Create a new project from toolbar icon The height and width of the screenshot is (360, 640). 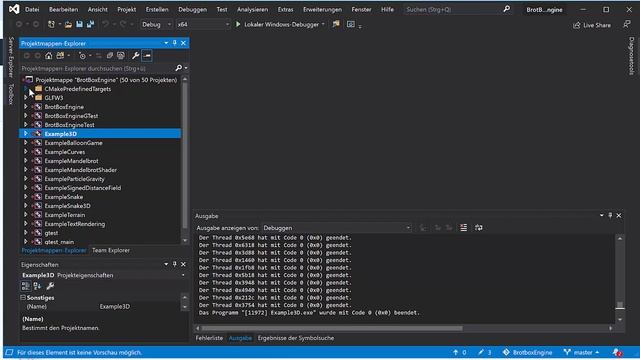51,24
